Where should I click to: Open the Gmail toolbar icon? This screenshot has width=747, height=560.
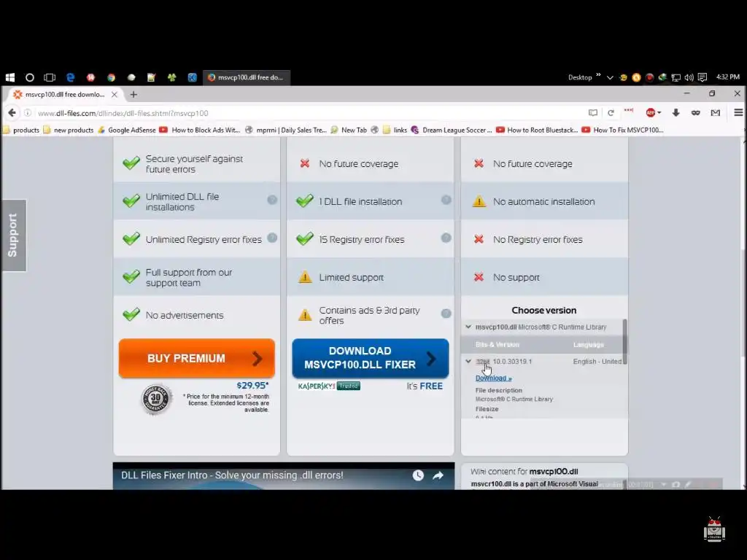tap(716, 113)
